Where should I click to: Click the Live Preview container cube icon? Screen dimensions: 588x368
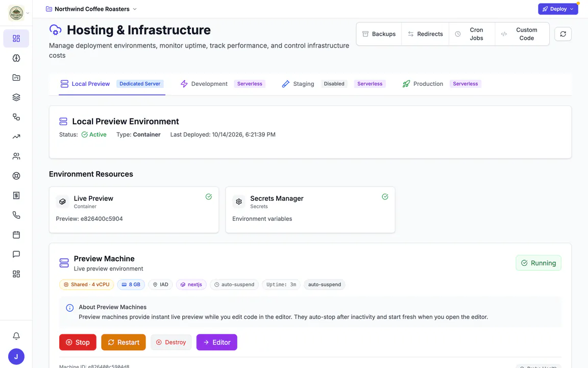(x=63, y=202)
